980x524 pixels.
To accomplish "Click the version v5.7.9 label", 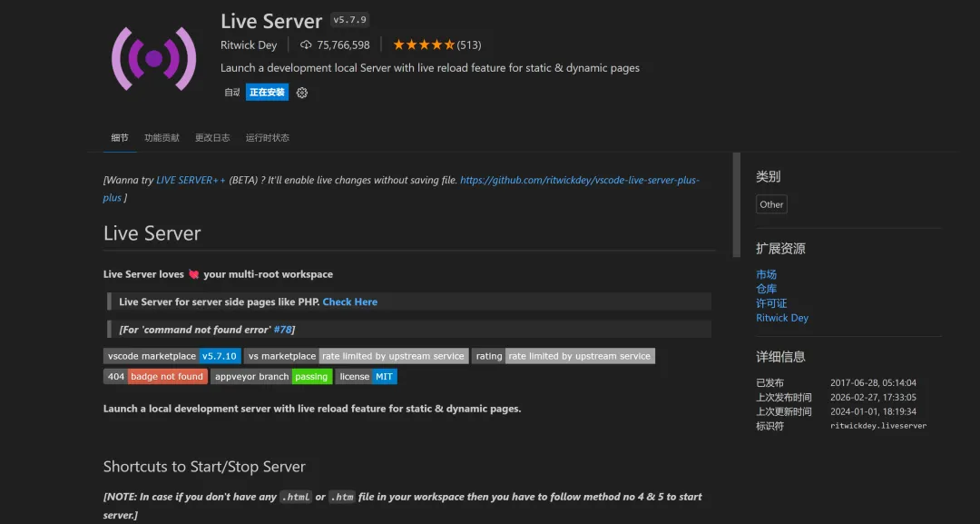I will pos(349,20).
